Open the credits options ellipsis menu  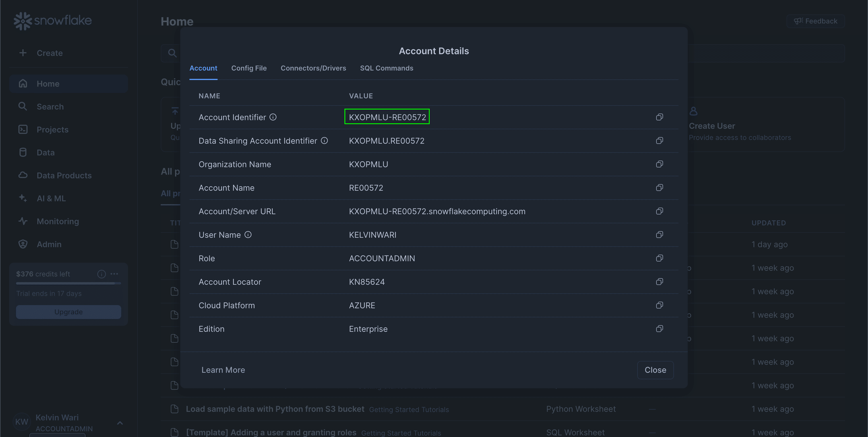(x=114, y=274)
